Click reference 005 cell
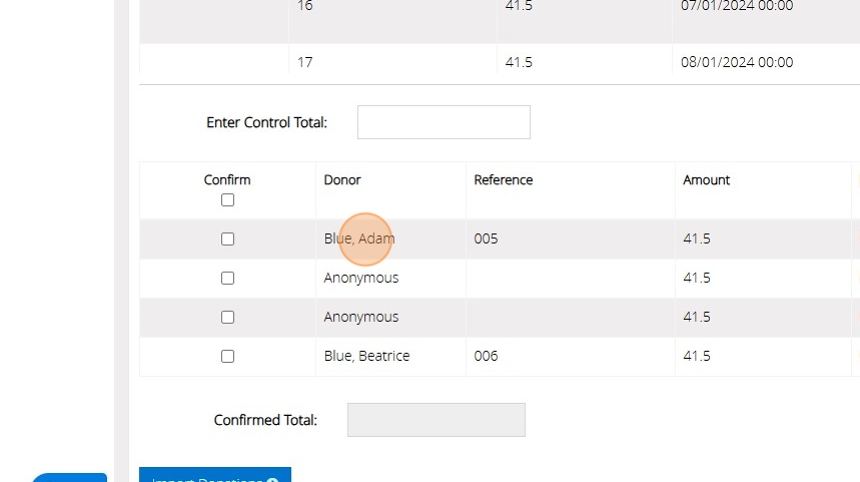The image size is (860, 482). click(x=486, y=239)
